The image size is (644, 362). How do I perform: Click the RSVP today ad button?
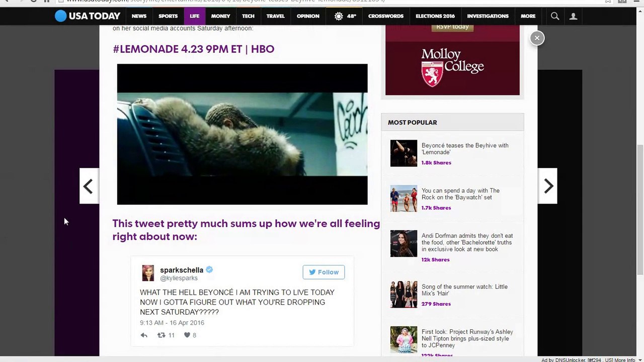(x=452, y=27)
